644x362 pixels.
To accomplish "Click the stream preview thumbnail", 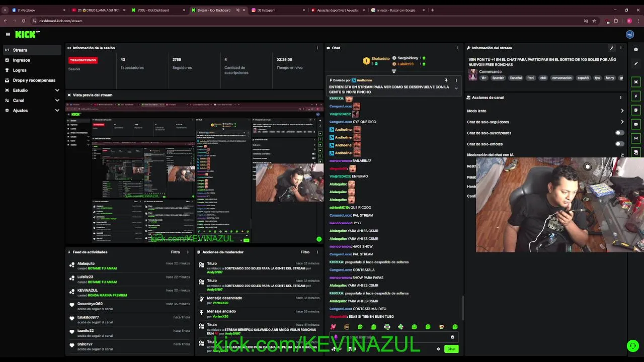I will point(195,173).
